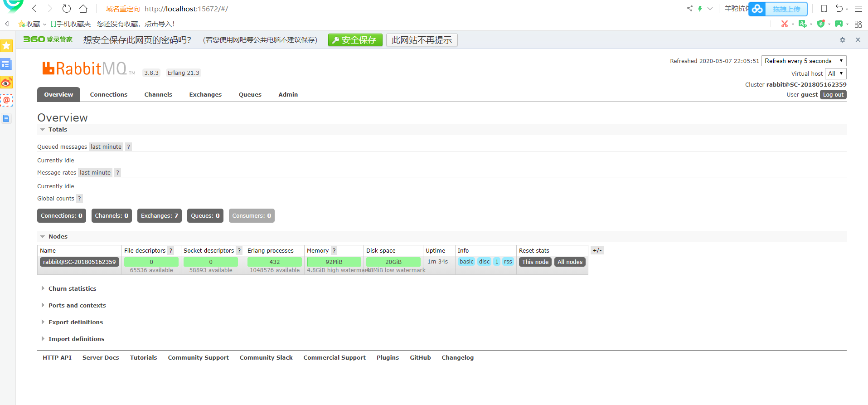868x405 pixels.
Task: Open the mail @ sidebar icon
Action: click(6, 100)
